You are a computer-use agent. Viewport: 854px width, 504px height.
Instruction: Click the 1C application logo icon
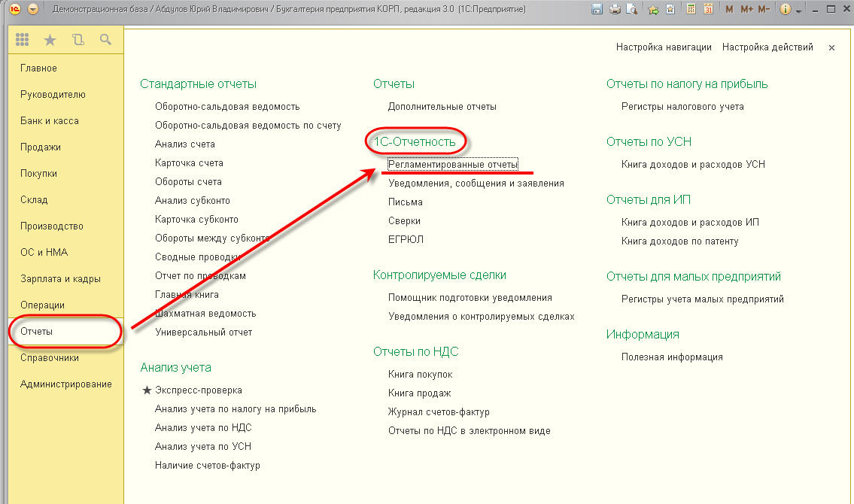[15, 9]
